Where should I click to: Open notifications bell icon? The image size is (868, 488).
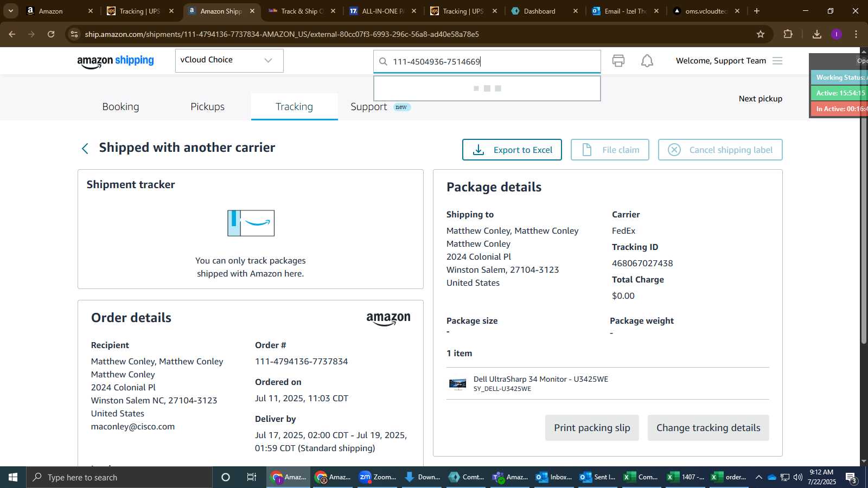tap(647, 61)
